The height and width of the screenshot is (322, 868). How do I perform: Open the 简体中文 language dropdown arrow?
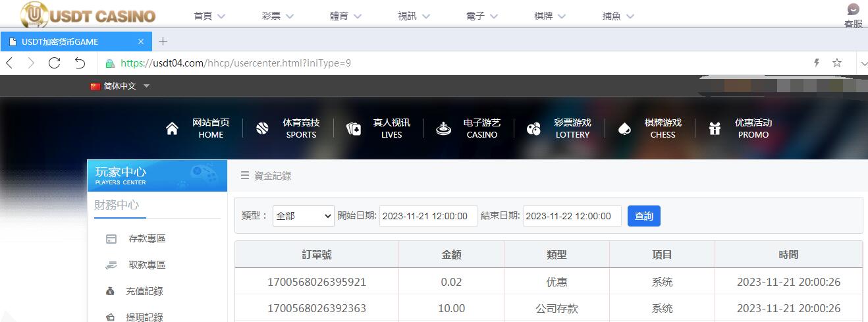(146, 86)
